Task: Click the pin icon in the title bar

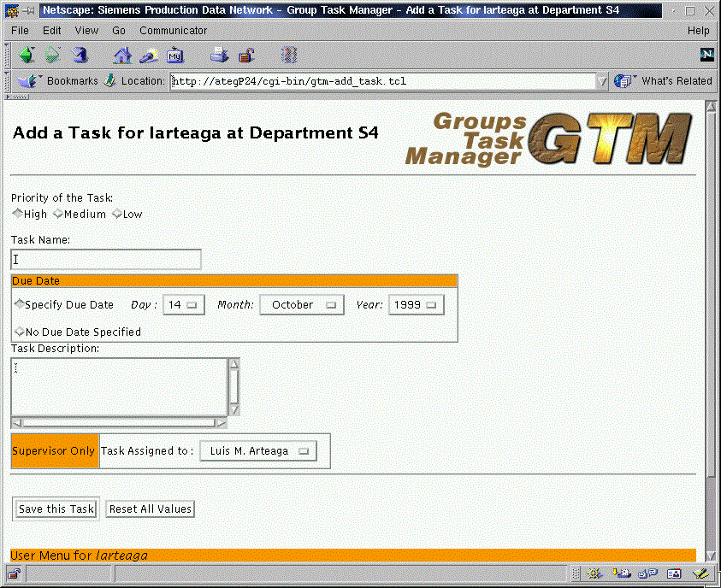Action: click(x=29, y=10)
